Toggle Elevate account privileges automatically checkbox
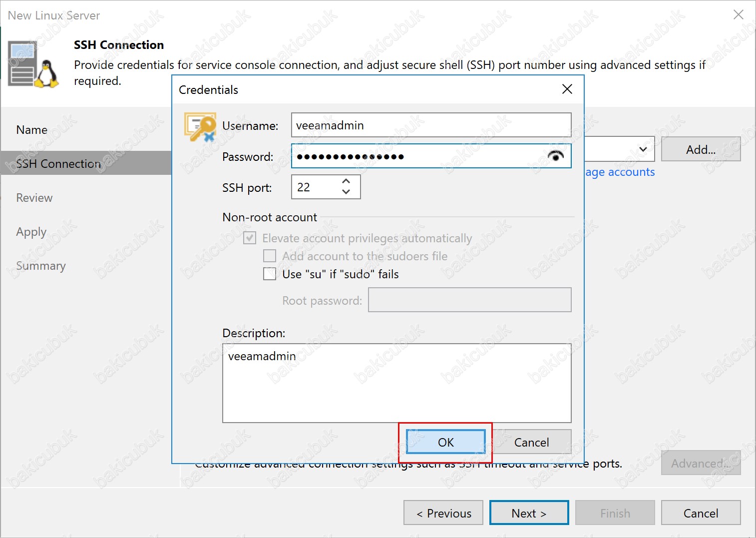Screen dimensions: 756x538 (x=250, y=238)
